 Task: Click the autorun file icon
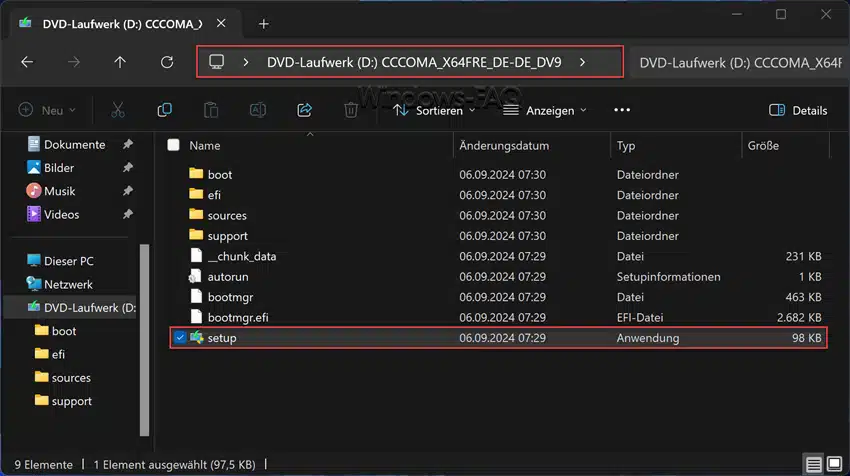click(195, 276)
